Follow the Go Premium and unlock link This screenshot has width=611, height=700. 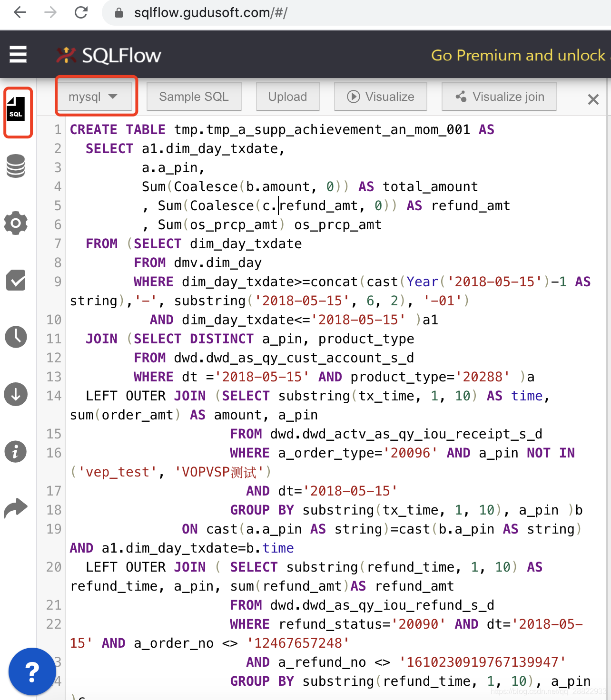(519, 55)
